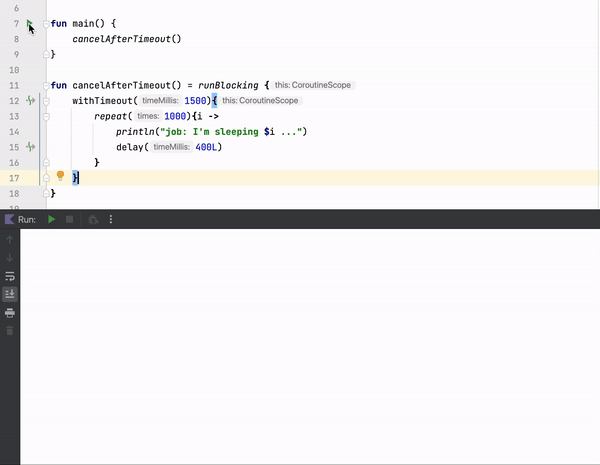Click the Kotlin logo icon next to Run
The image size is (600, 465).
[9, 219]
